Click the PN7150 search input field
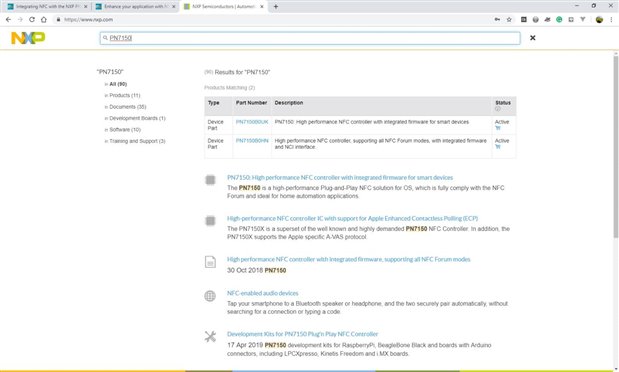This screenshot has height=372, width=619. point(310,38)
